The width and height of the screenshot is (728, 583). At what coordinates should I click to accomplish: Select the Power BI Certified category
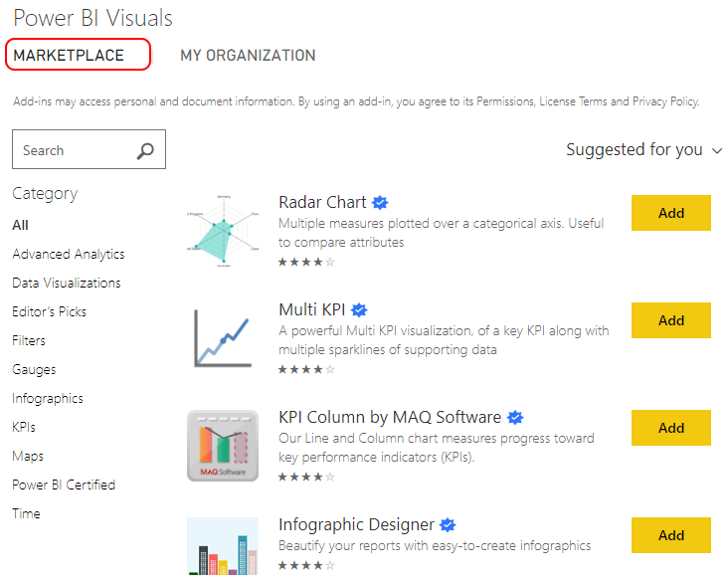(64, 486)
